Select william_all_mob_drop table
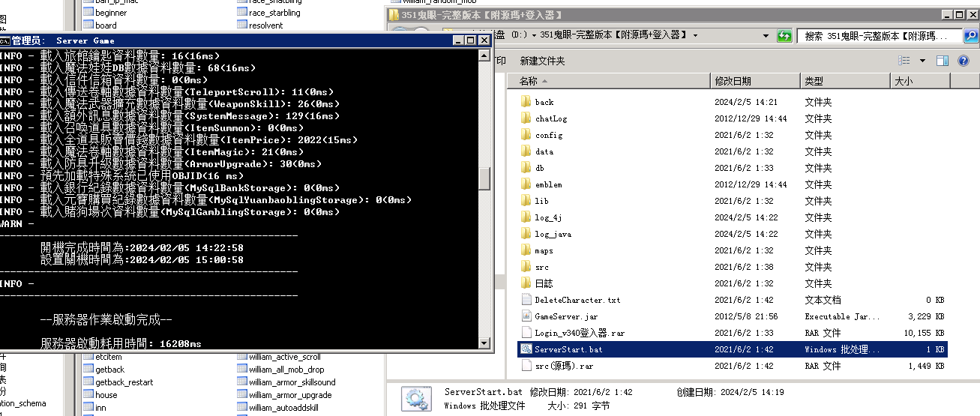Screen dimensions: 980x416 [280, 370]
